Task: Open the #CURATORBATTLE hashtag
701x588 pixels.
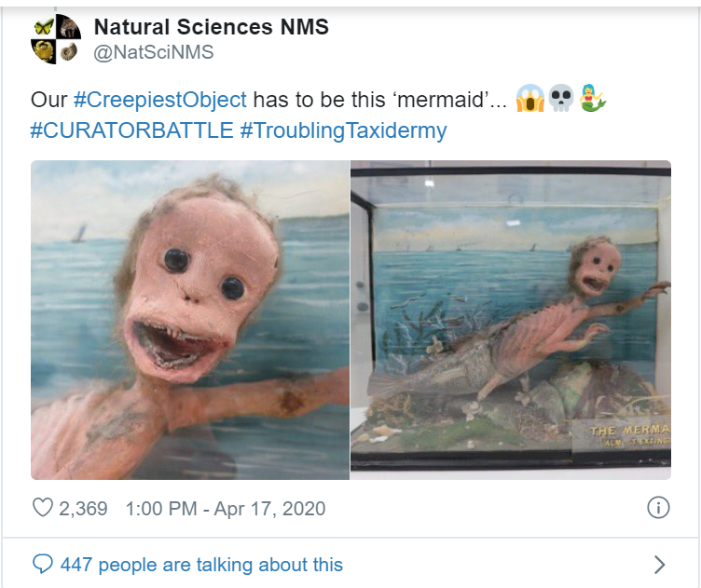Action: (131, 130)
